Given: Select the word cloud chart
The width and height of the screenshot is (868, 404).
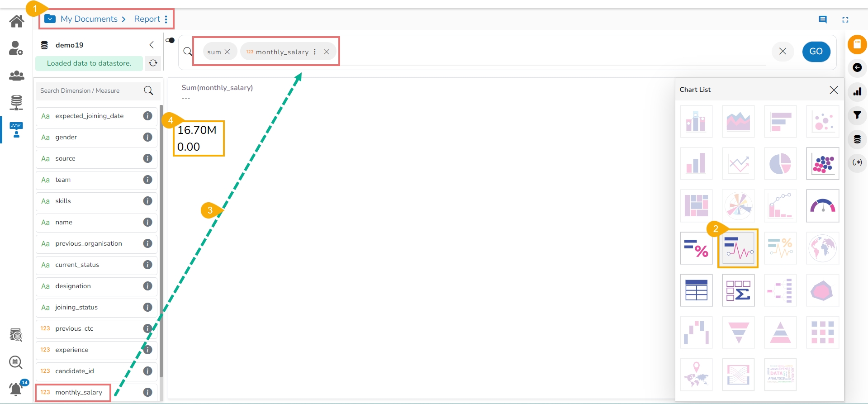Looking at the screenshot, I should [780, 375].
